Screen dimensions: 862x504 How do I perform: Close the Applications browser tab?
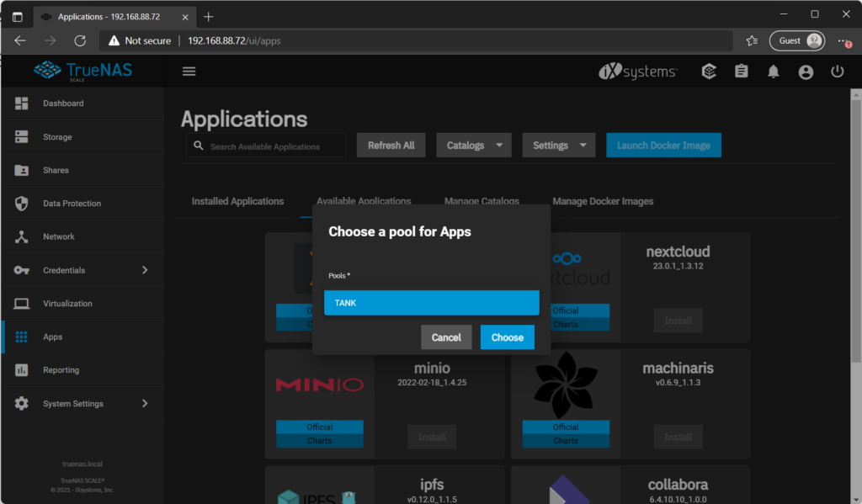(x=185, y=17)
